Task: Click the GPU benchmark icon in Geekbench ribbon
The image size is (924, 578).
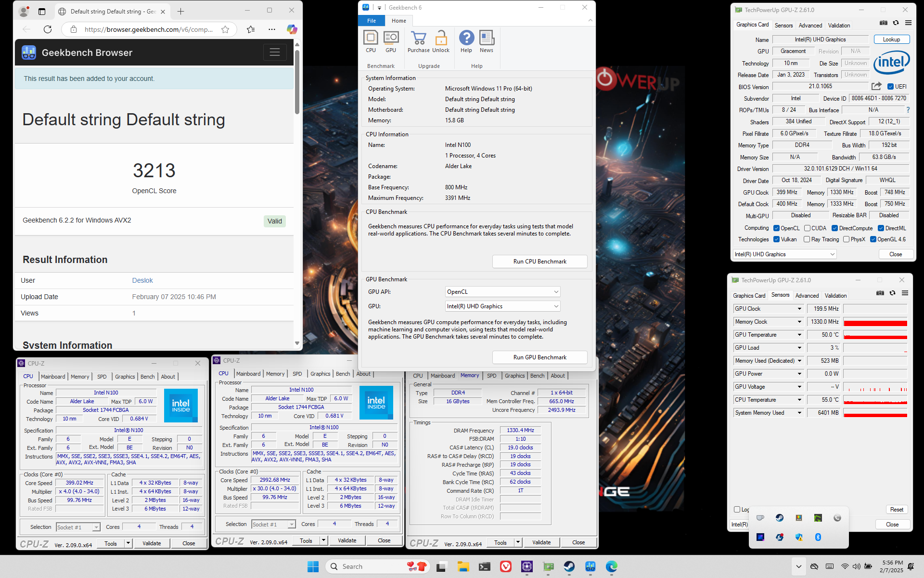Action: point(391,41)
